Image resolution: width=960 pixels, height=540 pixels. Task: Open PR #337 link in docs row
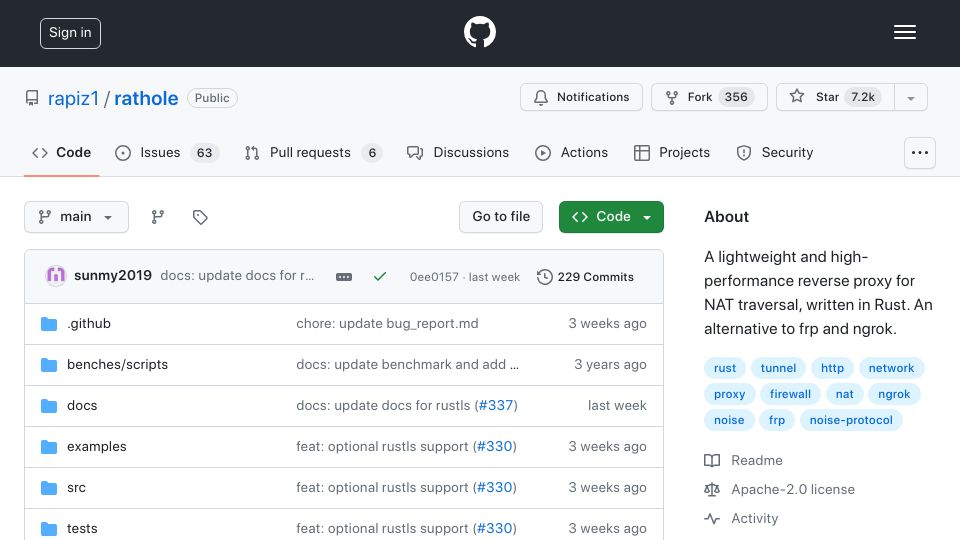click(x=496, y=405)
